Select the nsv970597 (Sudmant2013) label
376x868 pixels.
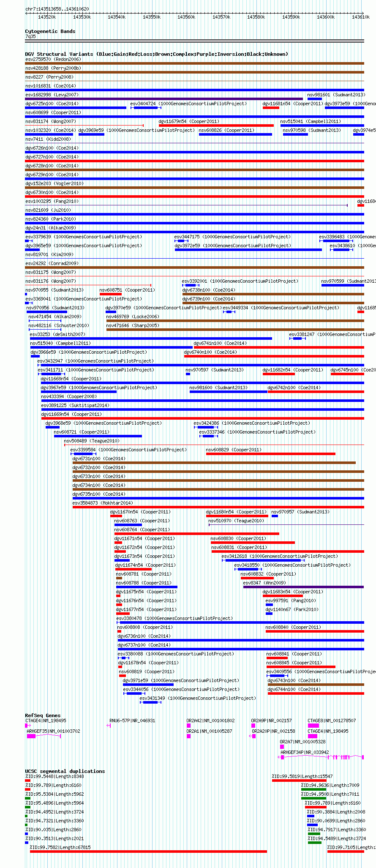tap(215, 370)
